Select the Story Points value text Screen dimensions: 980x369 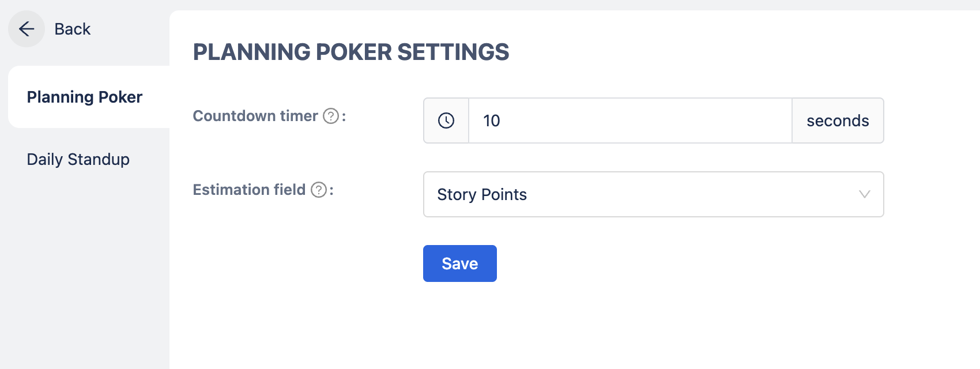click(x=482, y=194)
